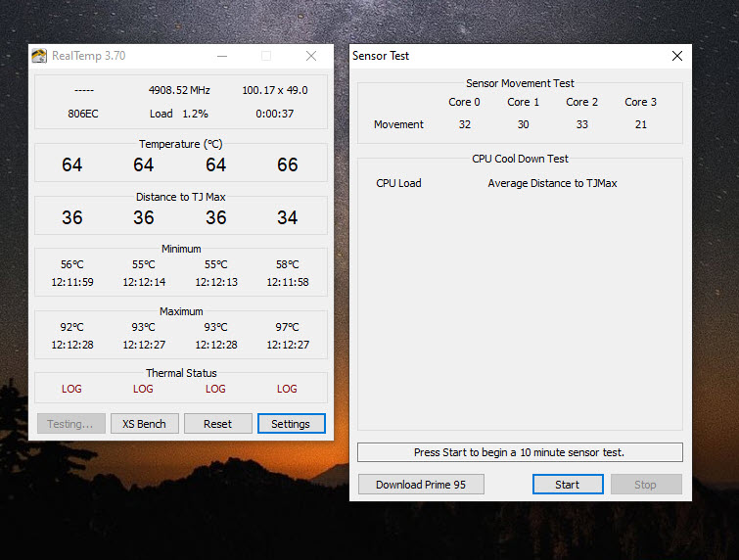Image resolution: width=739 pixels, height=560 pixels.
Task: Click the Average Distance to TJMax label
Action: click(x=552, y=183)
